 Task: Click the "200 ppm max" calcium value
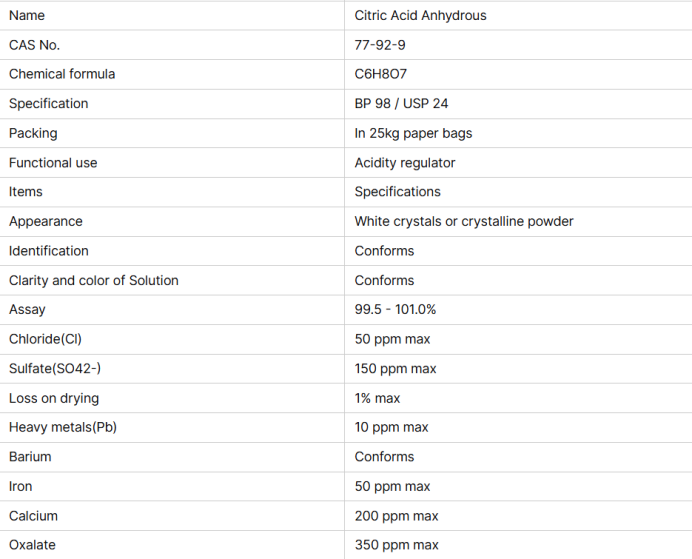tap(396, 515)
